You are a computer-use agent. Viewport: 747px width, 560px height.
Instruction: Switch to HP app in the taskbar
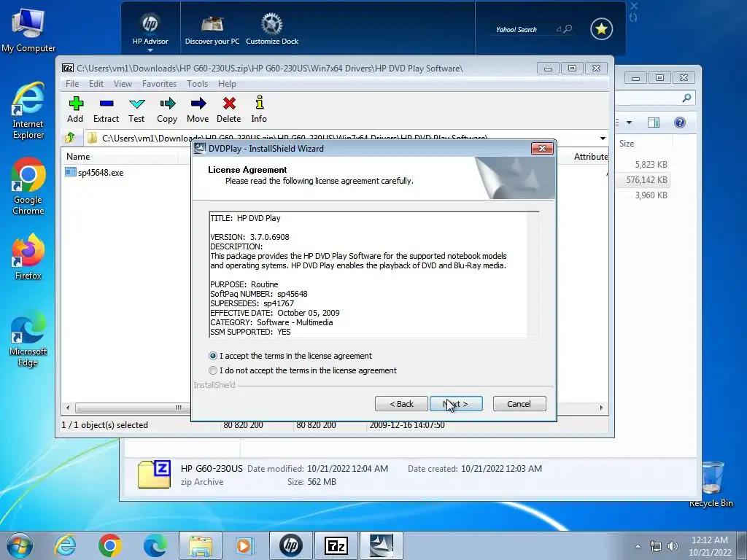(x=291, y=545)
